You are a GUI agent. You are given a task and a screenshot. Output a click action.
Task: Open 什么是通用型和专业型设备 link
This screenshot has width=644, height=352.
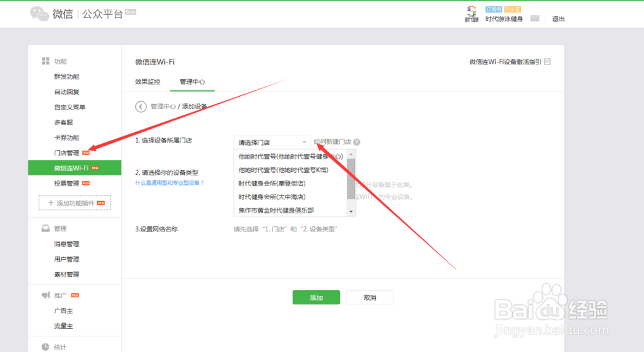coord(169,182)
